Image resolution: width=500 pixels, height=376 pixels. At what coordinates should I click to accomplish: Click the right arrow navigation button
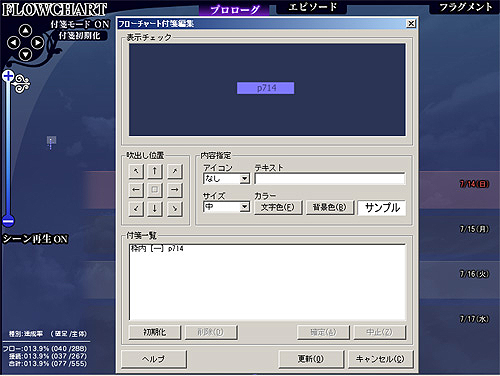[37, 43]
